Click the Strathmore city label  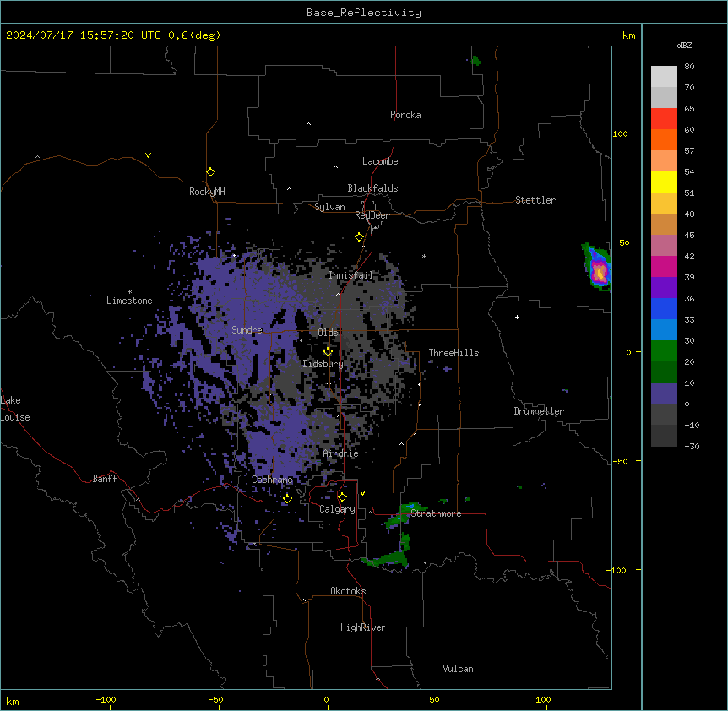point(437,513)
